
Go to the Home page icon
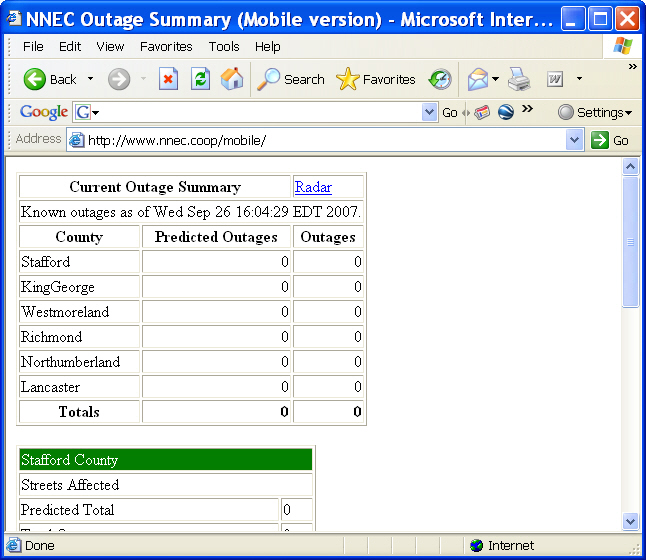[x=231, y=79]
